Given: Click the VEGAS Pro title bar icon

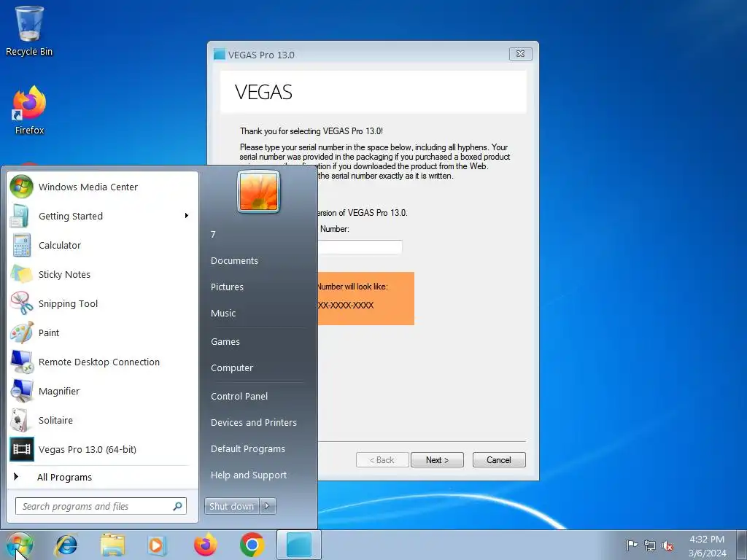Looking at the screenshot, I should coord(219,54).
